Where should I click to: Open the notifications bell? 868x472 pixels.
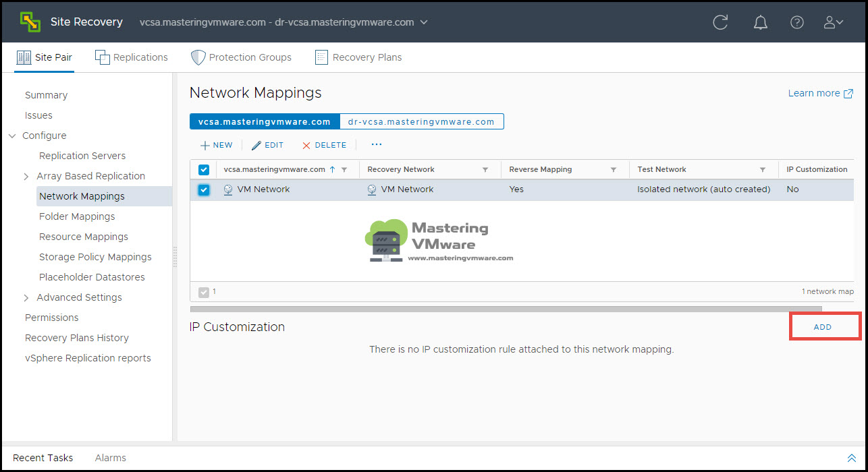761,22
